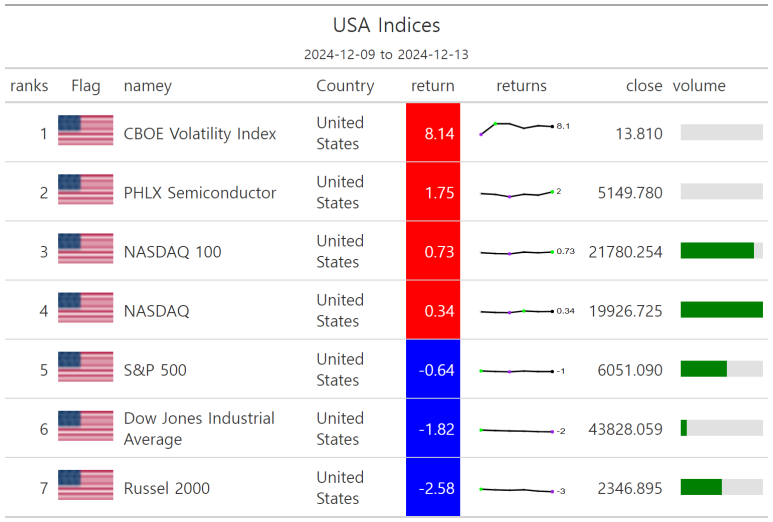Click the Country column header

[x=345, y=86]
